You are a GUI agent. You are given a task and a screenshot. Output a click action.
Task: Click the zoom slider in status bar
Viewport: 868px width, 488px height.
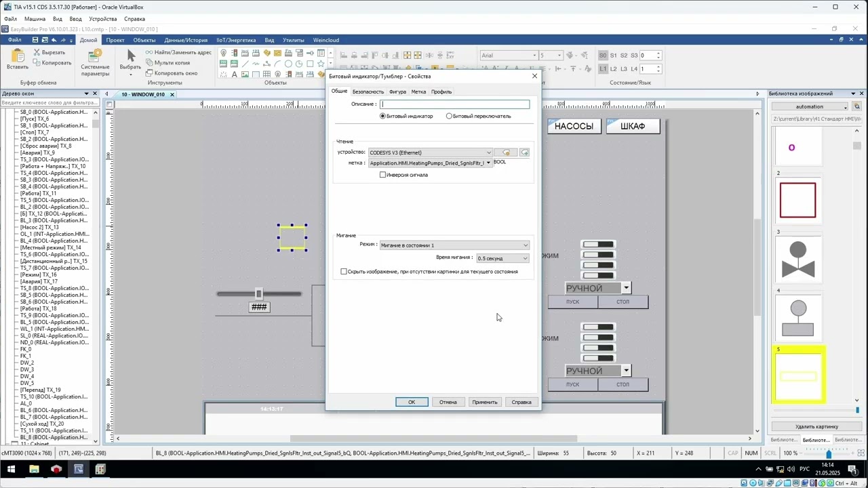coord(829,453)
